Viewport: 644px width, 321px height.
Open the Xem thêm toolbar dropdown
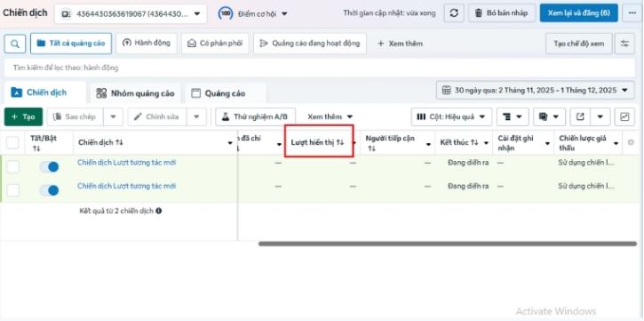click(330, 116)
